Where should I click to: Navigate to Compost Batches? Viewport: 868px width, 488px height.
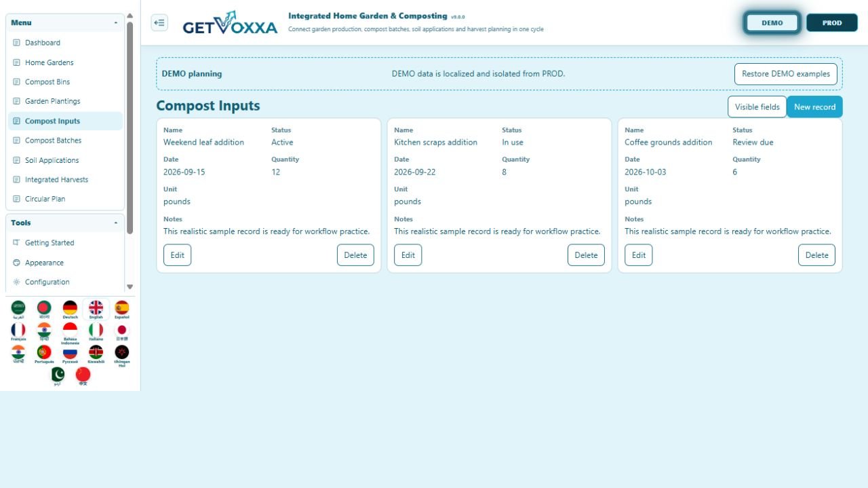click(65, 140)
